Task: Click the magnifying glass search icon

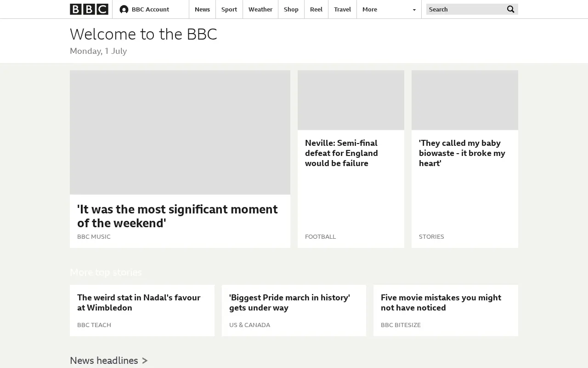Action: pyautogui.click(x=511, y=9)
